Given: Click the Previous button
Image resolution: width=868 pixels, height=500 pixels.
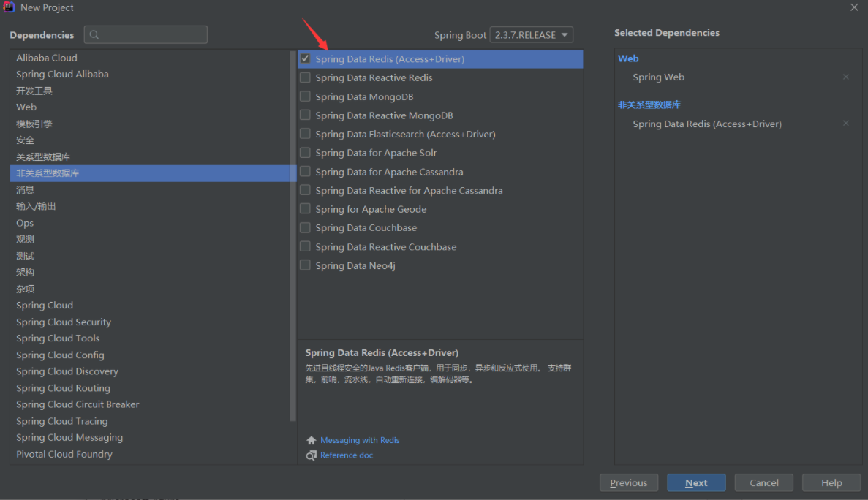Looking at the screenshot, I should pyautogui.click(x=629, y=483).
